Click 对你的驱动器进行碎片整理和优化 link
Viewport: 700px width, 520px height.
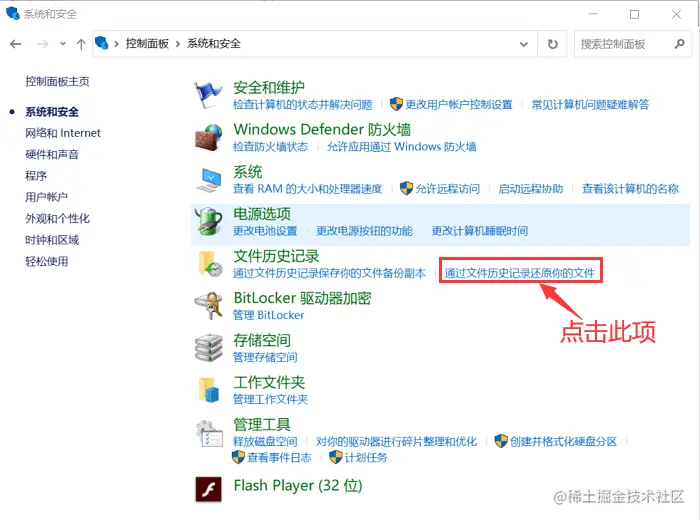396,441
